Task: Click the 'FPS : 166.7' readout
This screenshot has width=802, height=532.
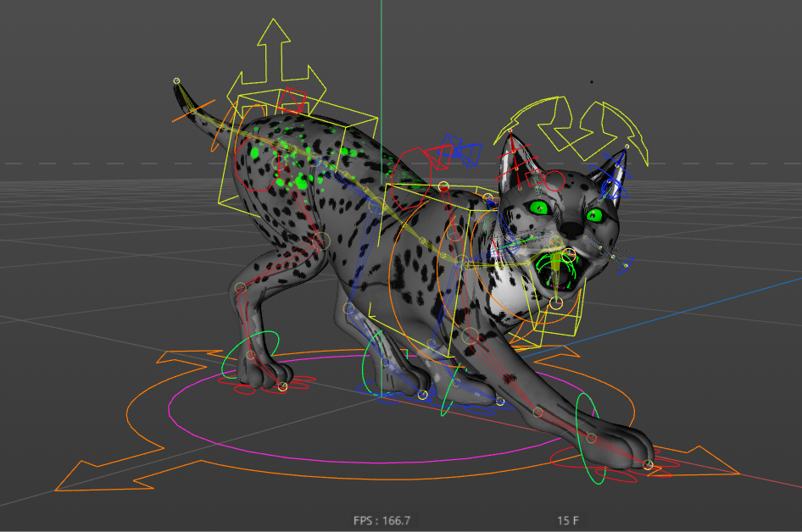Action: coord(382,521)
